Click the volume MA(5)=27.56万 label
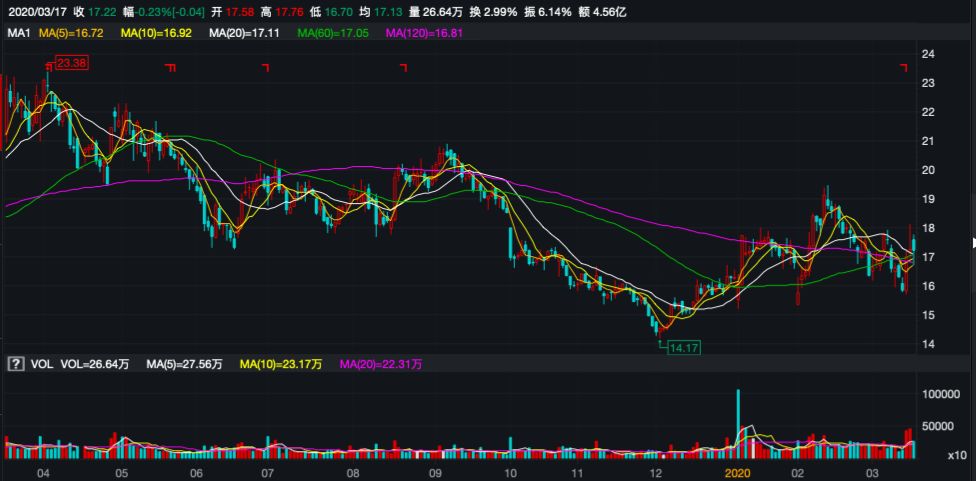 click(x=186, y=365)
